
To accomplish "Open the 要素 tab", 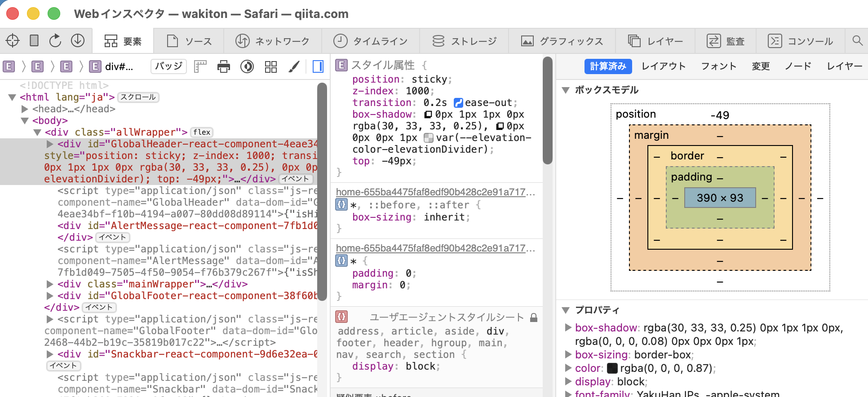I will pyautogui.click(x=123, y=41).
